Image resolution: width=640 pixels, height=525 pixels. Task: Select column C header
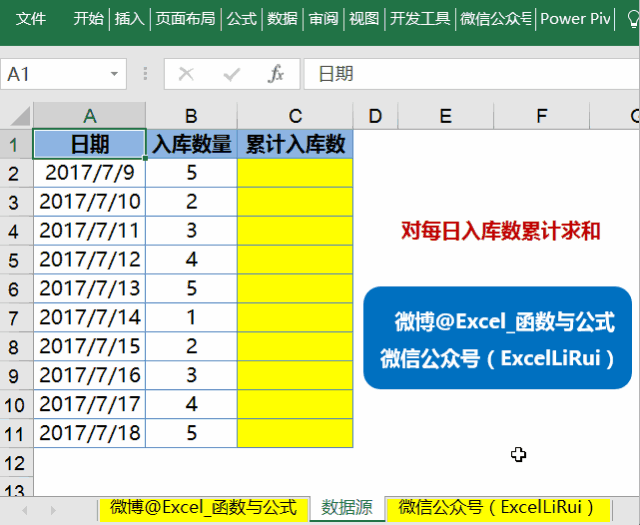pyautogui.click(x=295, y=116)
